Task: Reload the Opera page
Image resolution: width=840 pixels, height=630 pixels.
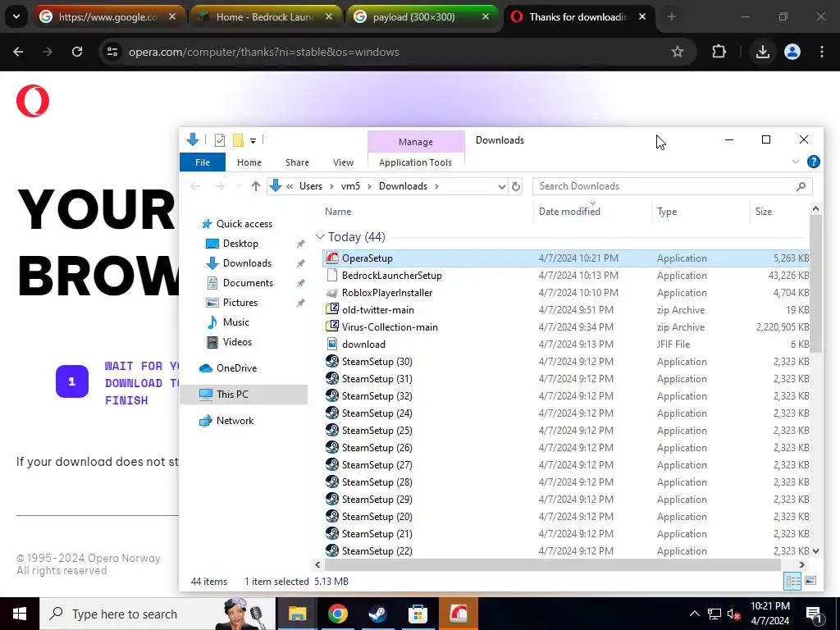Action: coord(77,52)
